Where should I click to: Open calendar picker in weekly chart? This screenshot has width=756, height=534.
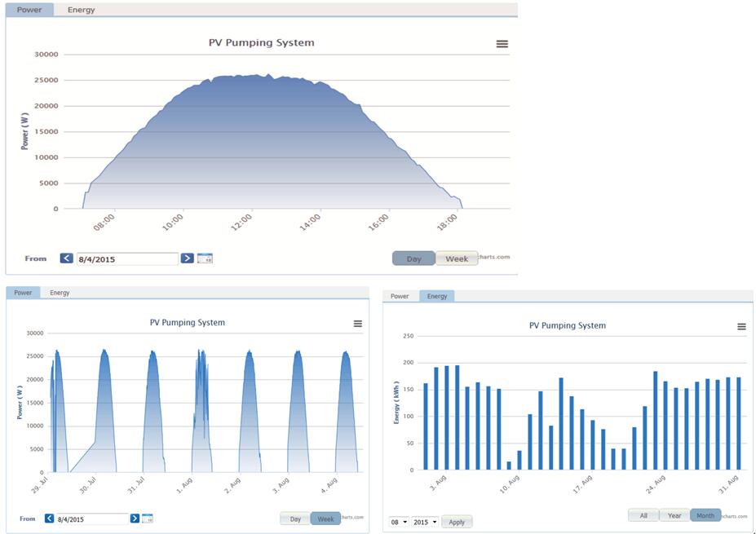(148, 519)
